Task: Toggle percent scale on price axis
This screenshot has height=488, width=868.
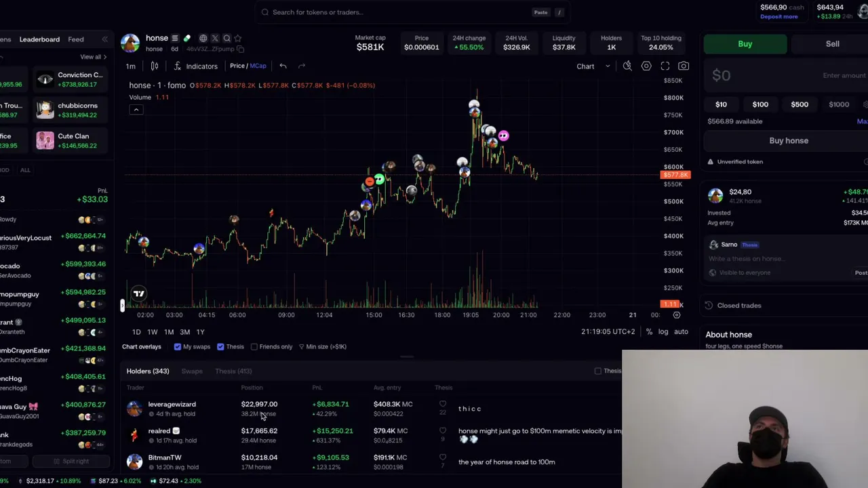Action: pyautogui.click(x=649, y=331)
